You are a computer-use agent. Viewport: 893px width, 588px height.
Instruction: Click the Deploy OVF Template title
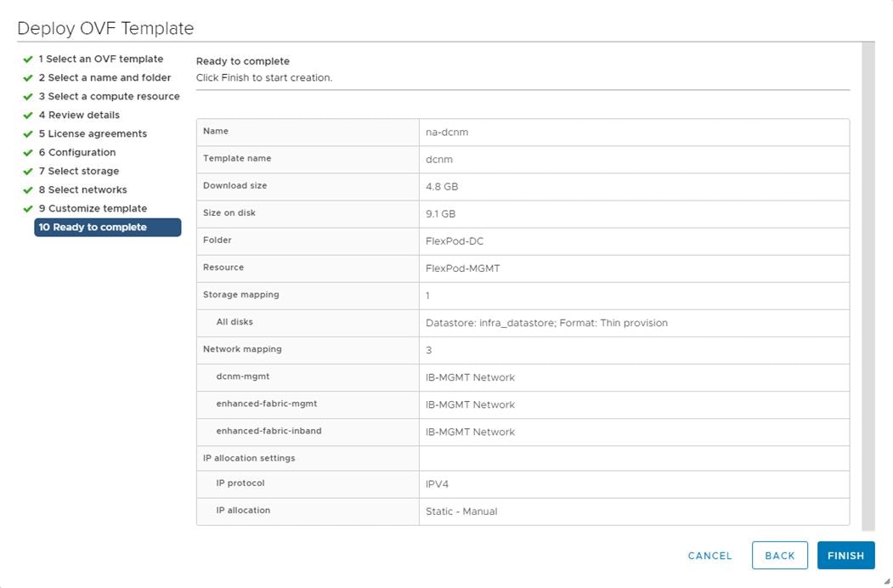pyautogui.click(x=105, y=29)
